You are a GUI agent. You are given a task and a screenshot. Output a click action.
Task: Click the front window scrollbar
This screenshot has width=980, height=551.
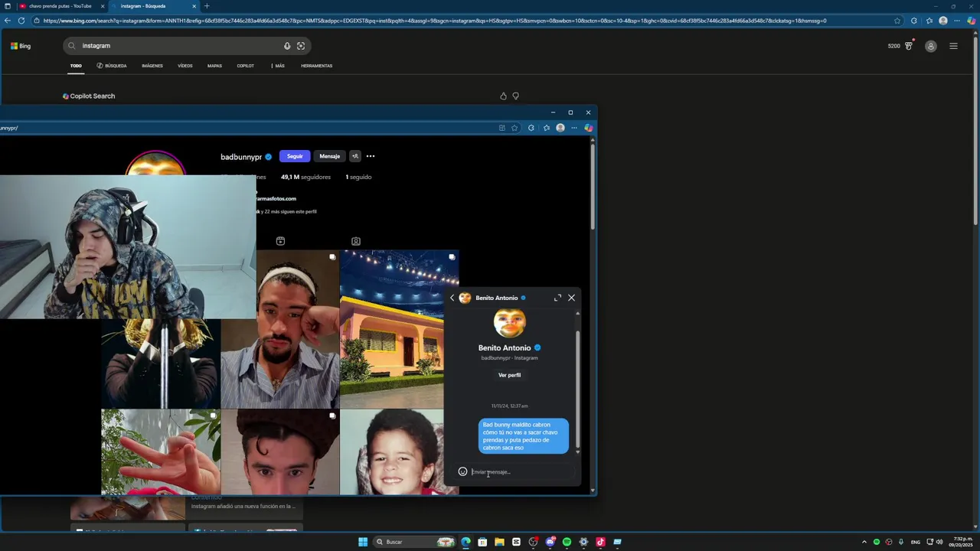point(592,187)
